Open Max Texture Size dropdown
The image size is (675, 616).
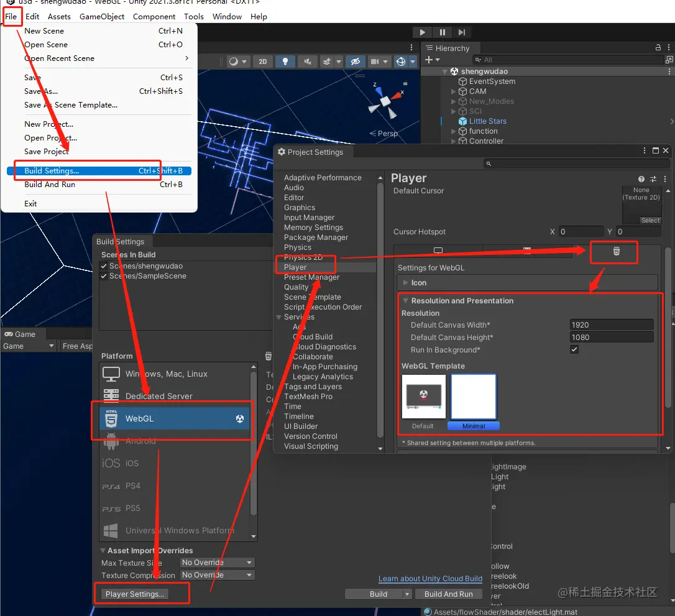[217, 563]
